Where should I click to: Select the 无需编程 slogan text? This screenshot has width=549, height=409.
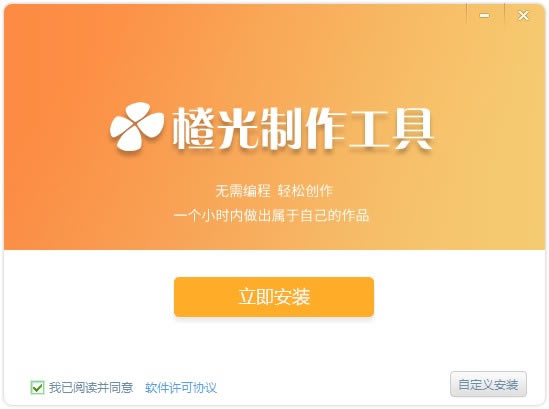coord(243,191)
